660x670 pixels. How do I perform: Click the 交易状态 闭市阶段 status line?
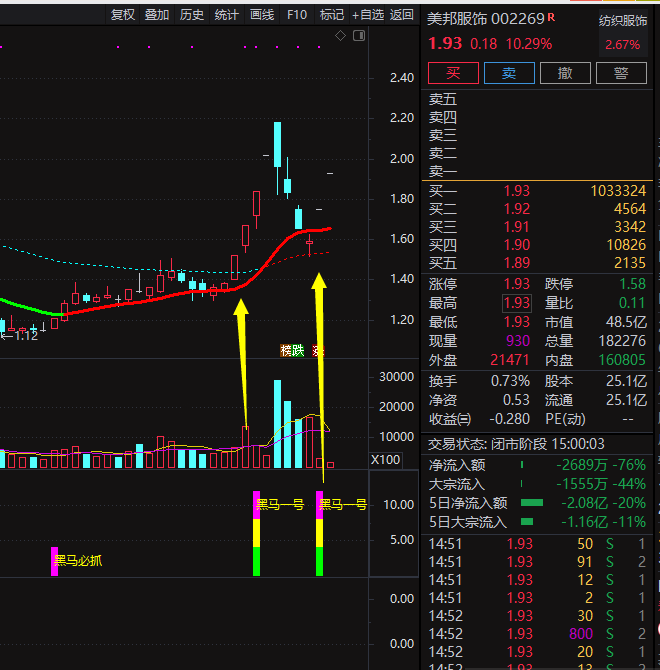pyautogui.click(x=516, y=444)
